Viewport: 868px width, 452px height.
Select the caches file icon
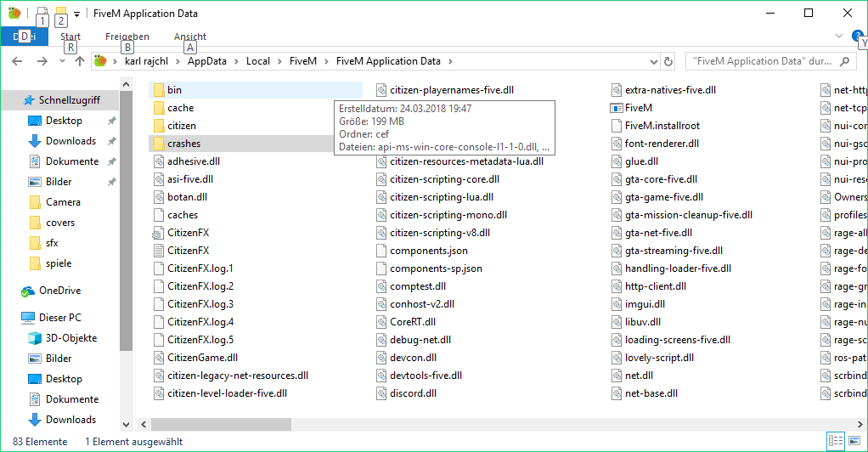159,215
